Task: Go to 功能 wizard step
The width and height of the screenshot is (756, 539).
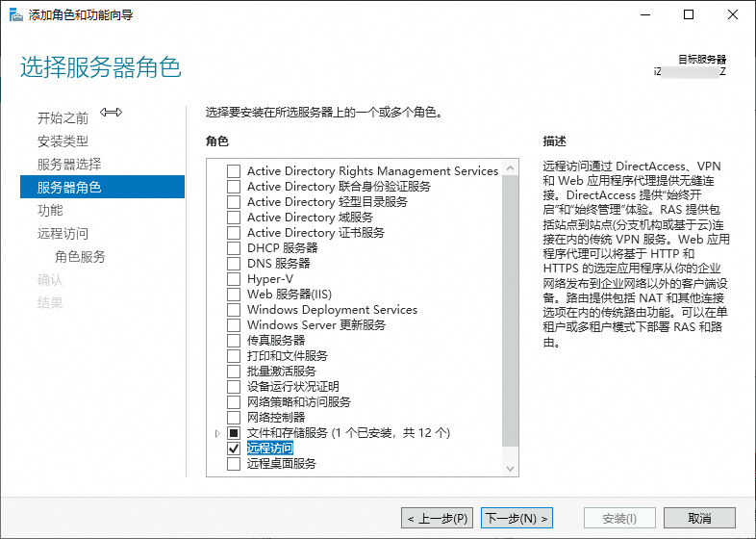Action: click(50, 211)
